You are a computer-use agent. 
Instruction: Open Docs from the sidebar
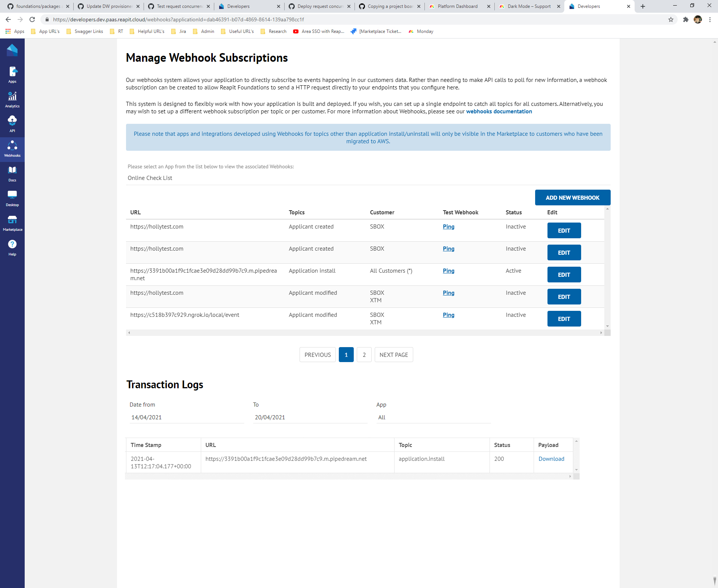(12, 173)
